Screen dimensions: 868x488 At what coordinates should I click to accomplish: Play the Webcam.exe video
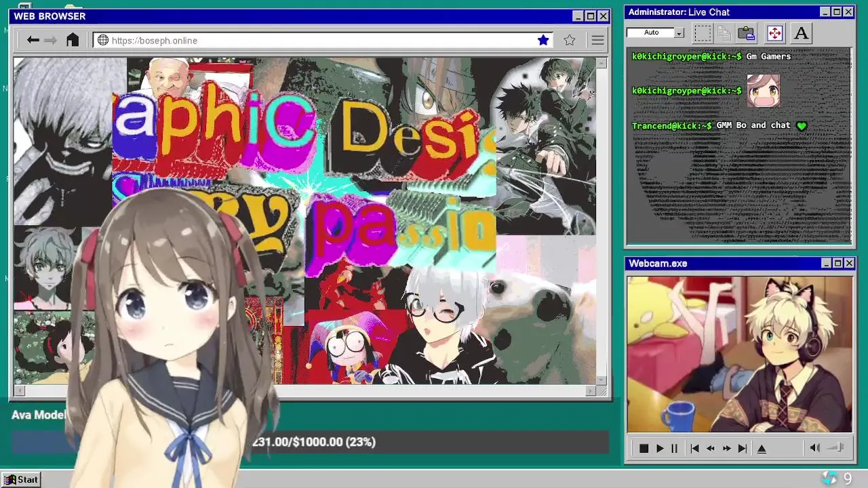(x=659, y=448)
